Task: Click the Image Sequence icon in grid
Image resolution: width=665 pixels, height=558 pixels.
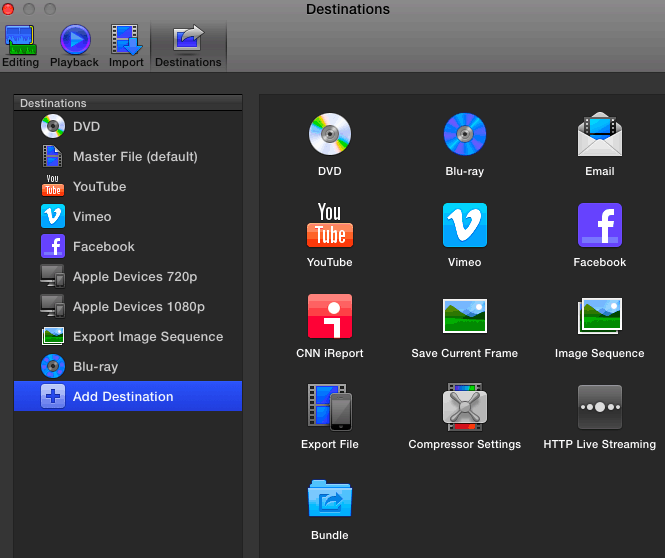Action: (x=600, y=316)
